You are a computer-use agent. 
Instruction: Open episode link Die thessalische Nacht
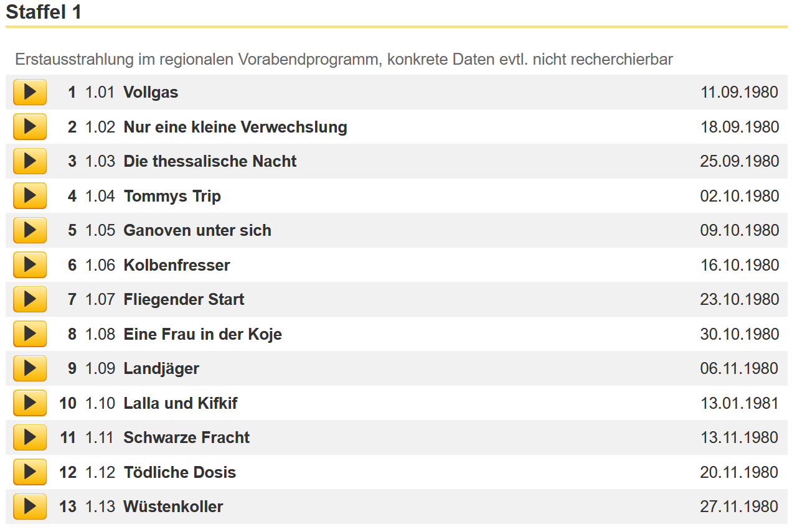click(210, 161)
